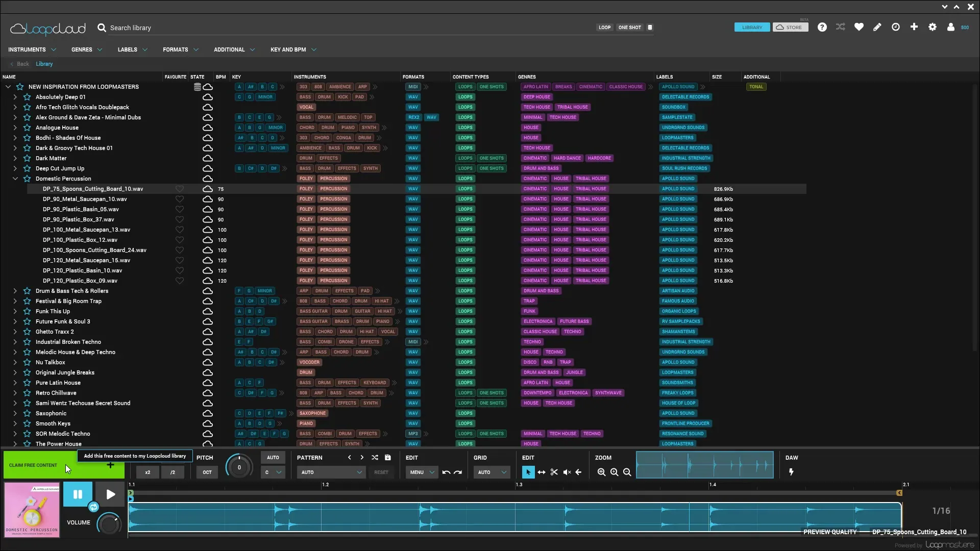Toggle the ONE SHOT filter button

[x=629, y=28]
